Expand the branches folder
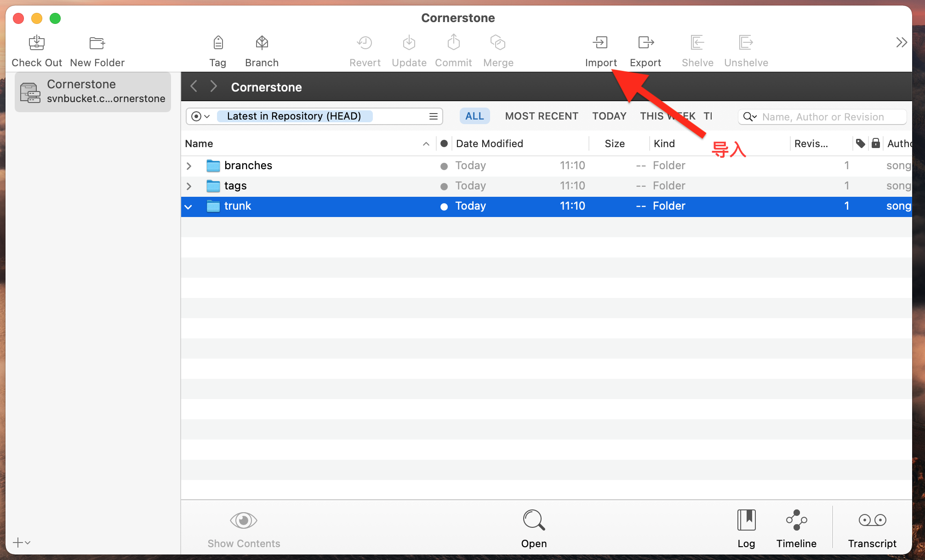Image resolution: width=925 pixels, height=560 pixels. [188, 165]
